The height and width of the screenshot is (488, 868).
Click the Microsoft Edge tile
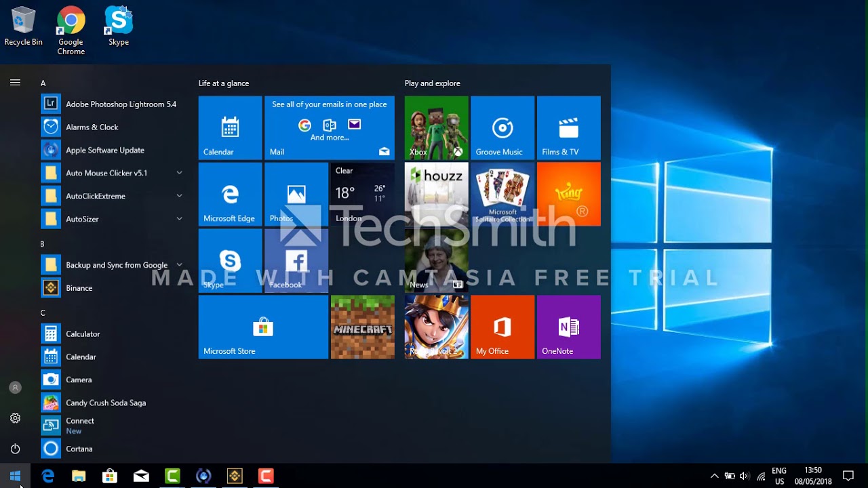tap(230, 194)
